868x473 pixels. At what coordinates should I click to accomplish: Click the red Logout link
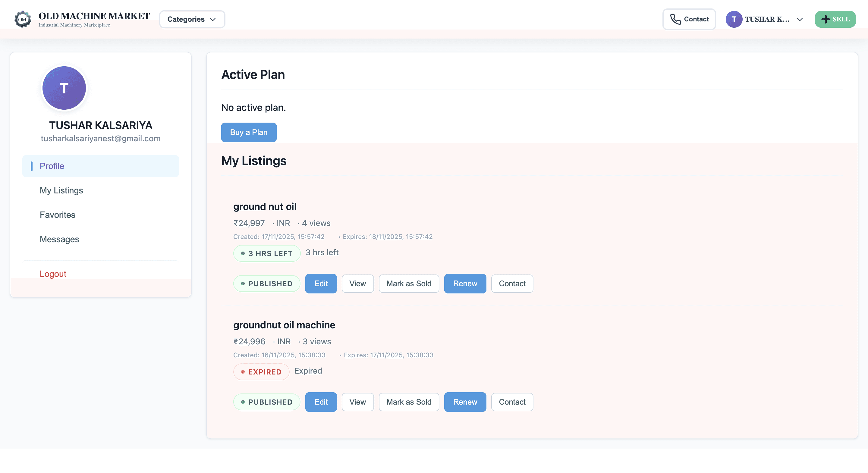pos(53,274)
